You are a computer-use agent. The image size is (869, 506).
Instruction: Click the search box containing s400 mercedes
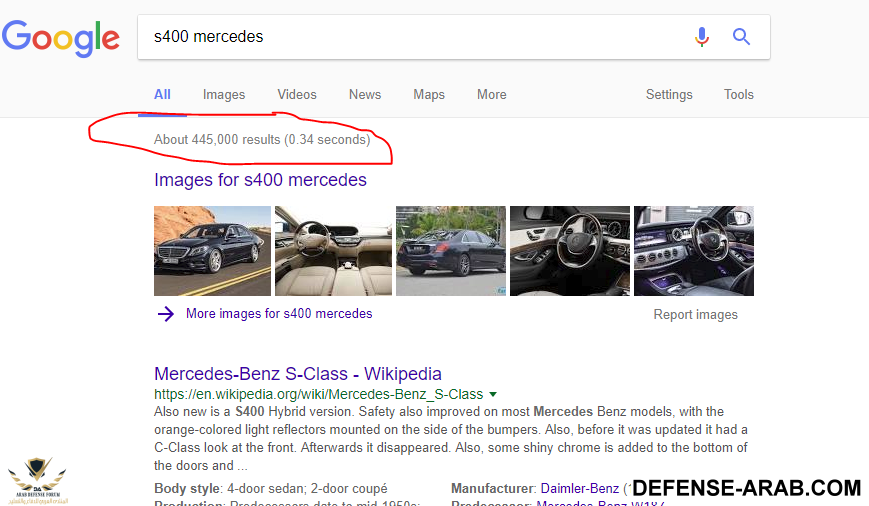coord(410,37)
